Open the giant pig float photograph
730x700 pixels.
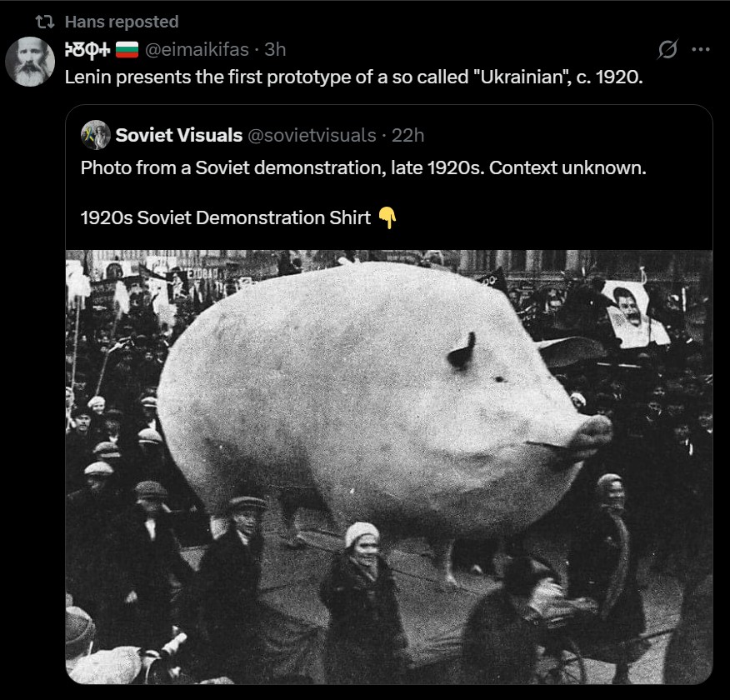(388, 467)
